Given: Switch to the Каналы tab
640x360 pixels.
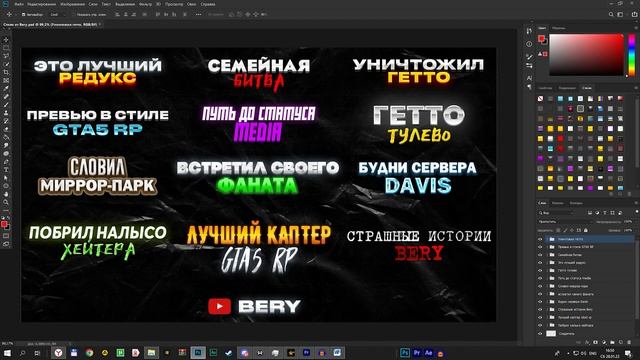Looking at the screenshot, I should [x=558, y=203].
